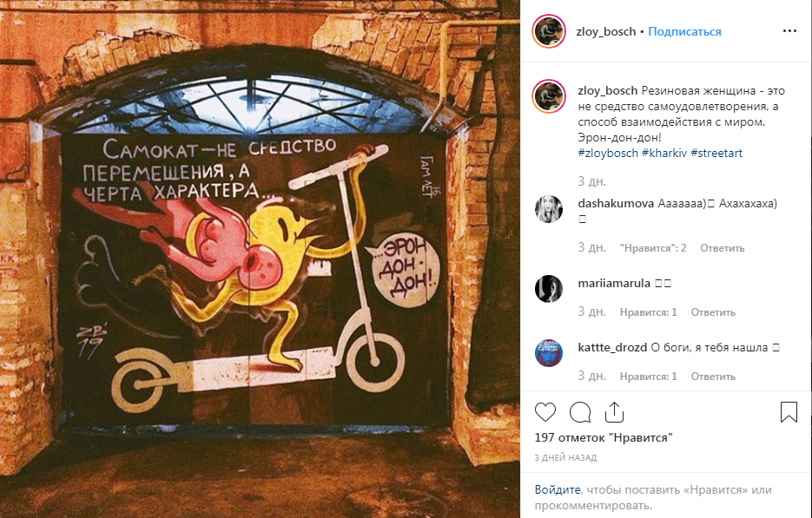Open the scooter graffiti photo

click(260, 259)
